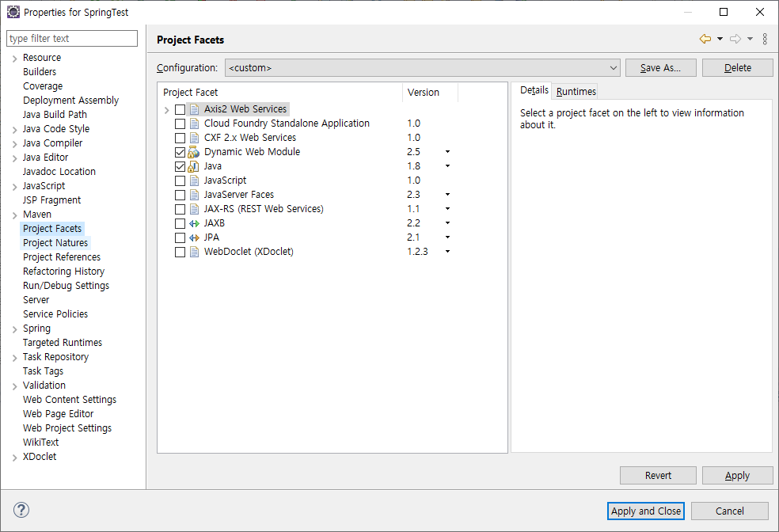Focus the type filter text field

[72, 38]
